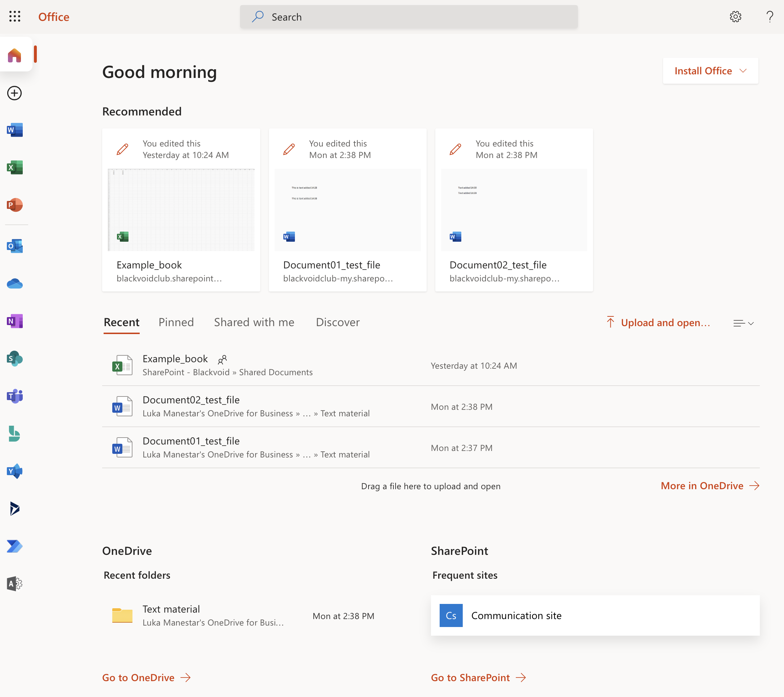The image size is (784, 697).
Task: Open the Create new plus icon
Action: [14, 93]
